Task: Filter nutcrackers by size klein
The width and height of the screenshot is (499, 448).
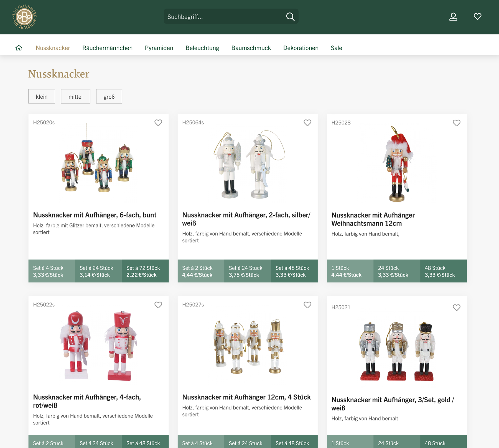Action: tap(42, 96)
